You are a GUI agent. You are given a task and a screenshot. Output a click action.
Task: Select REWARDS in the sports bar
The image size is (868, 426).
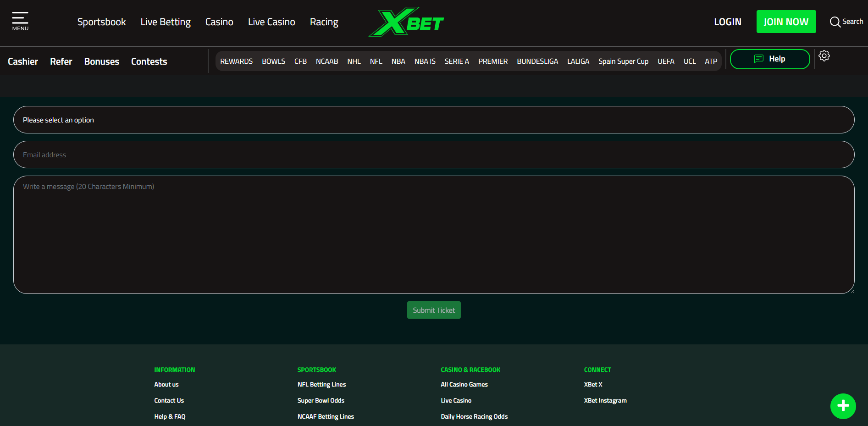click(236, 61)
